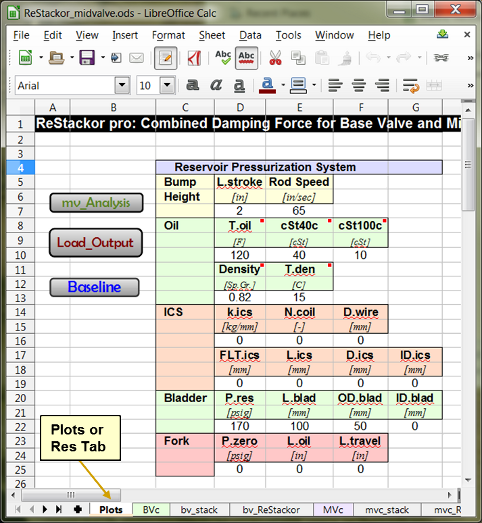Expand the font color dropdown arrow
This screenshot has height=523, width=482.
pyautogui.click(x=283, y=85)
